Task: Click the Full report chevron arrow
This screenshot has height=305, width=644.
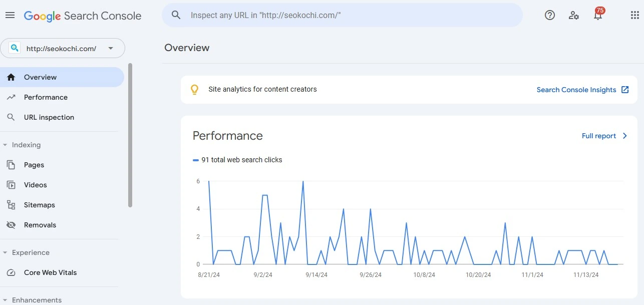Action: point(624,136)
